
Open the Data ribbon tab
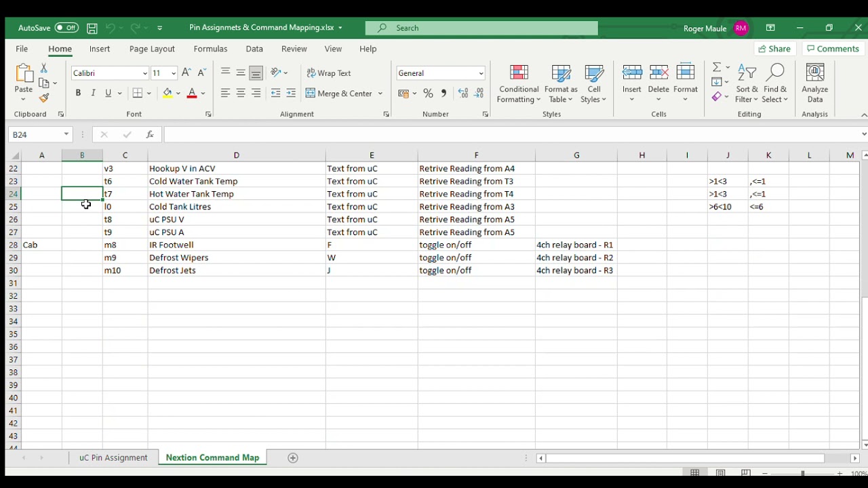tap(254, 49)
